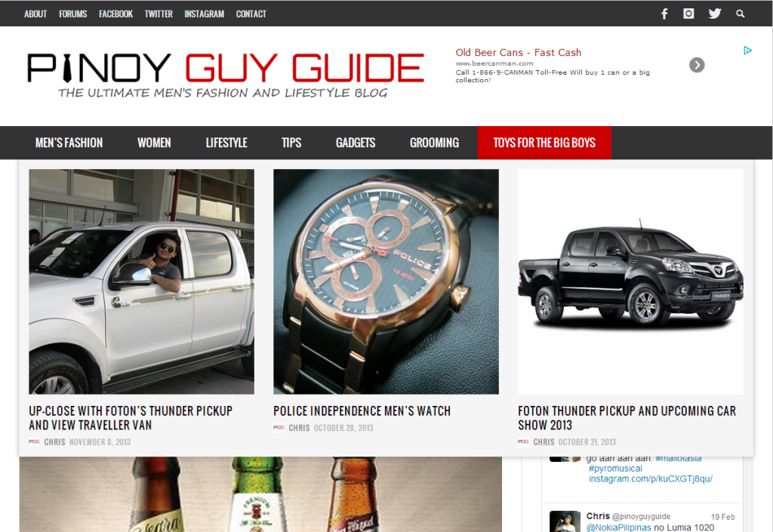773x532 pixels.
Task: Click the ad arrow circle button
Action: click(697, 65)
